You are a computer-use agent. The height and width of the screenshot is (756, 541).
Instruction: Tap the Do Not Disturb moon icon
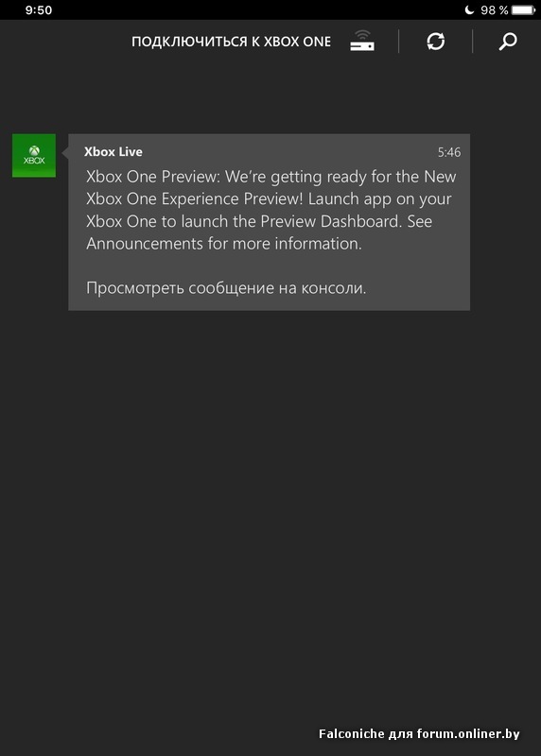[x=469, y=9]
